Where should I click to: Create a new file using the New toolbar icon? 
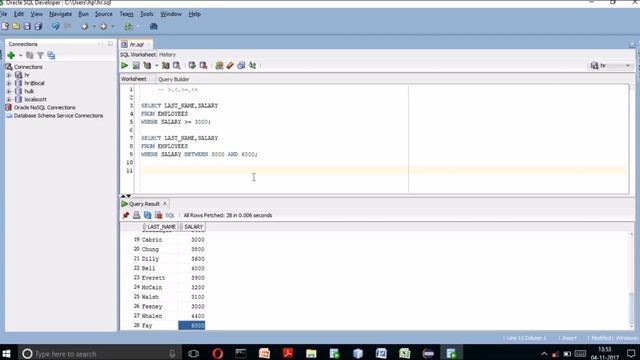coord(5,27)
